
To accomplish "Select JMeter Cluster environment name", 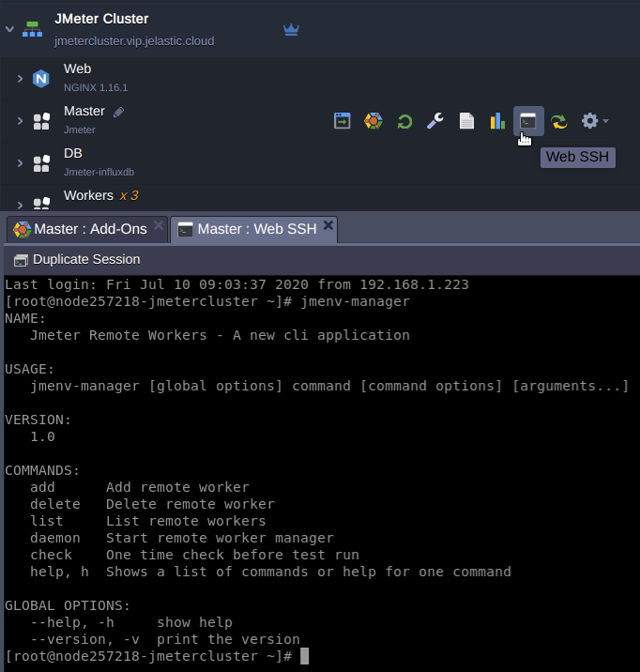I will point(101,19).
